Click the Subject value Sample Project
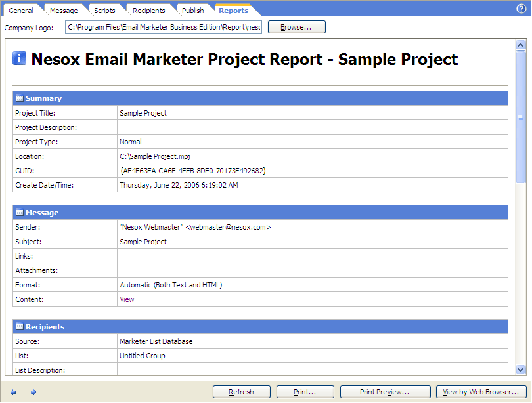This screenshot has height=403, width=532. click(143, 242)
